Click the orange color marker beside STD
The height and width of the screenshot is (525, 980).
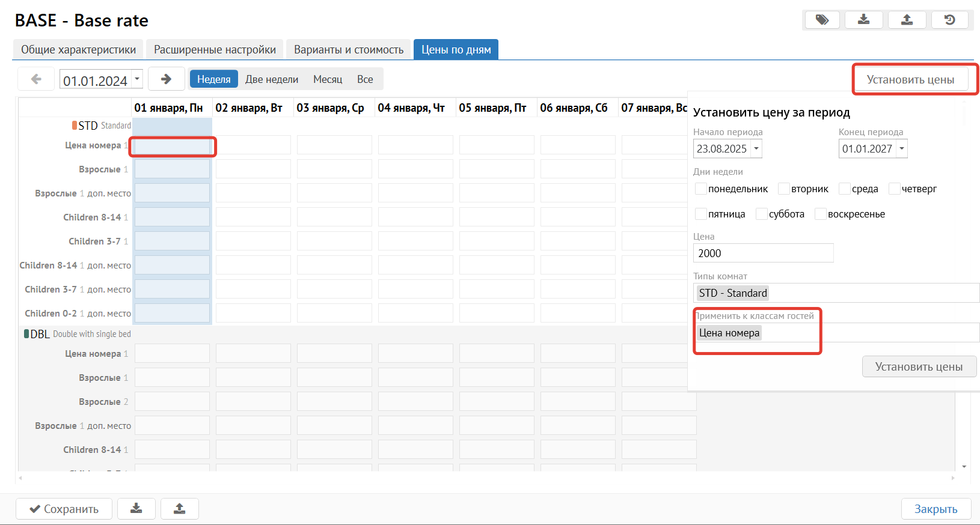click(75, 125)
